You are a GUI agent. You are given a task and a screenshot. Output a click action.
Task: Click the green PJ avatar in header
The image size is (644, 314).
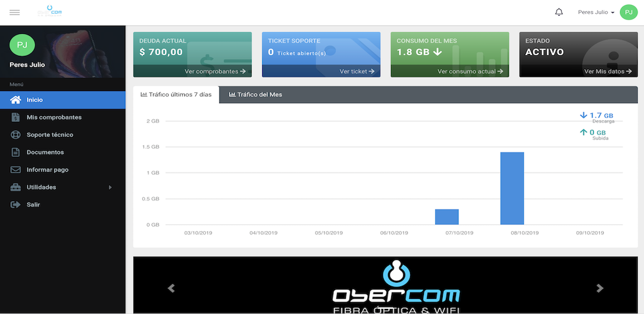coord(628,13)
